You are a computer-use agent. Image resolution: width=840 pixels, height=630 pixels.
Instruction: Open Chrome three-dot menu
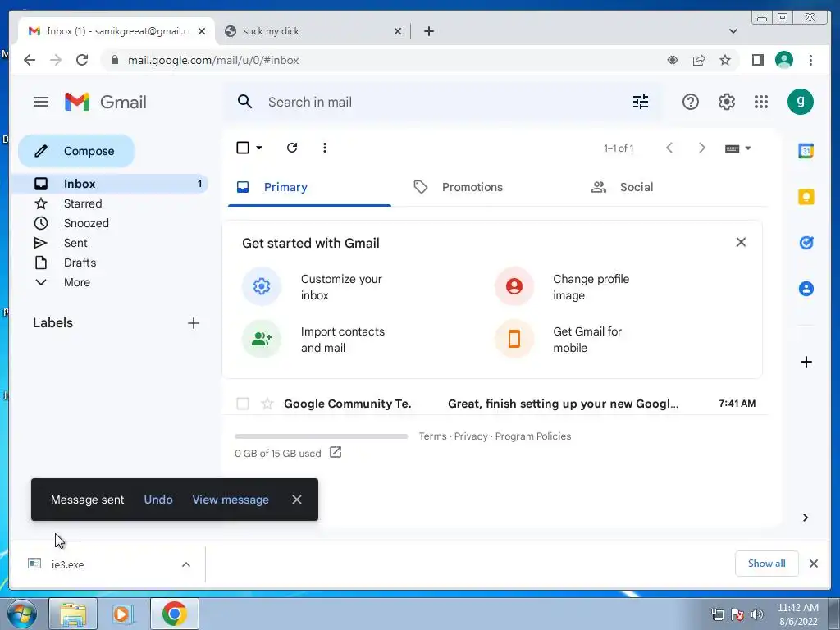(x=810, y=60)
